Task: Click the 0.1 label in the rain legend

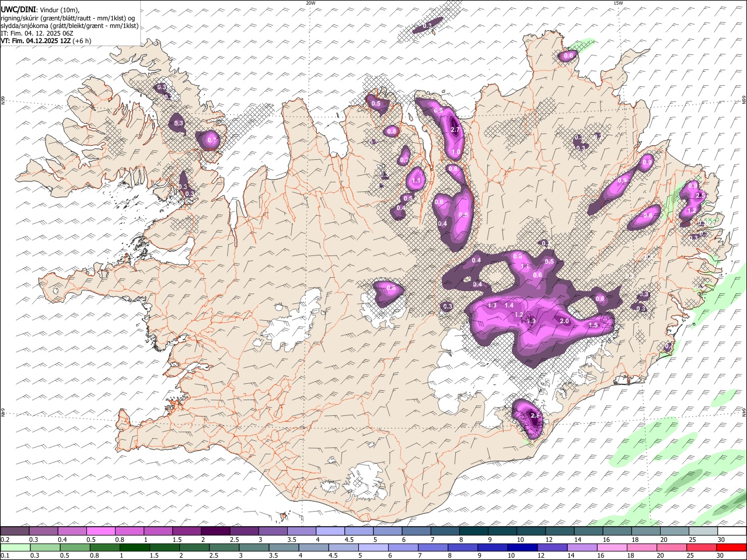Action: 5,556
